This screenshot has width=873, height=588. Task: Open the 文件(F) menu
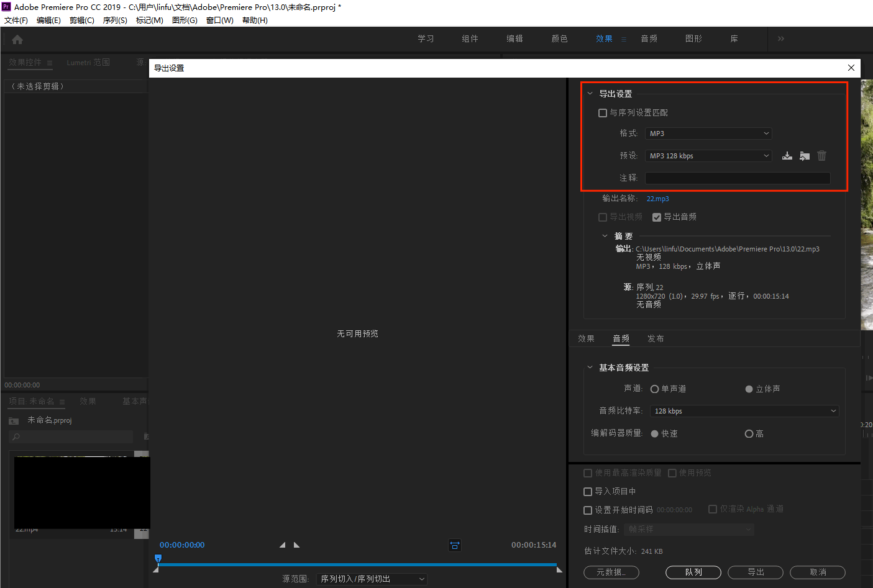point(16,20)
